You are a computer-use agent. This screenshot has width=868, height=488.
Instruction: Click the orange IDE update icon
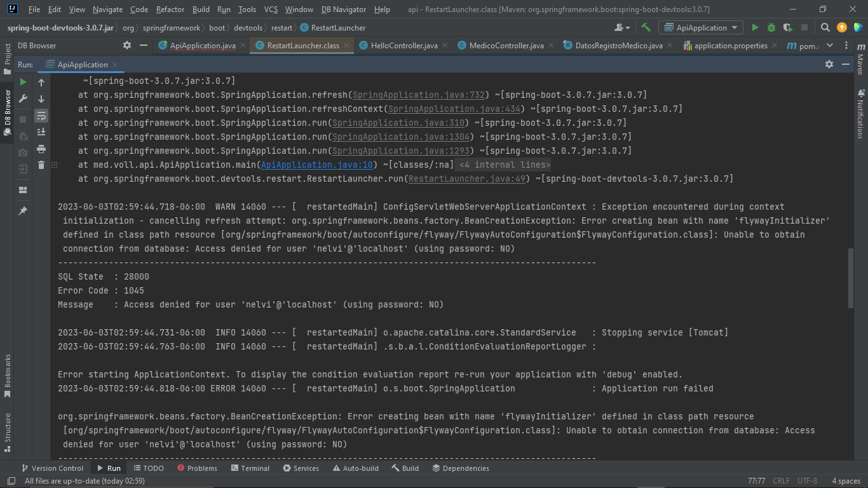[x=841, y=27]
